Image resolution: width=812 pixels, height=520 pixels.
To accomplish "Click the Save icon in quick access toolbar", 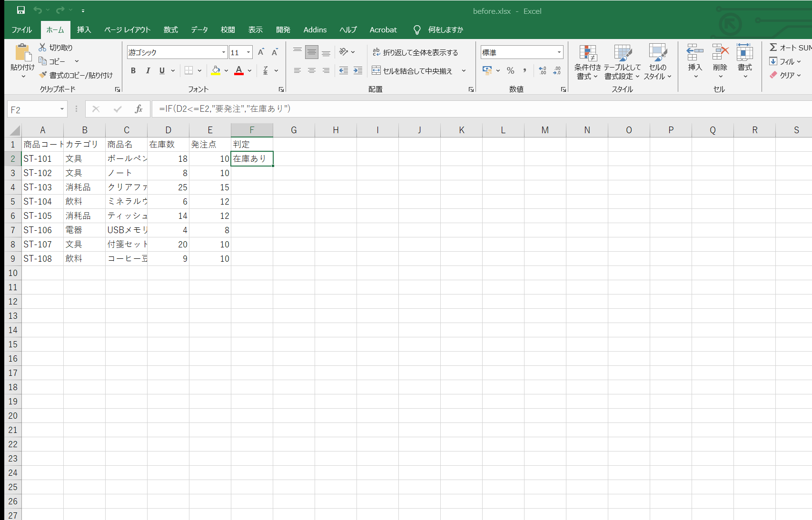I will [x=21, y=10].
